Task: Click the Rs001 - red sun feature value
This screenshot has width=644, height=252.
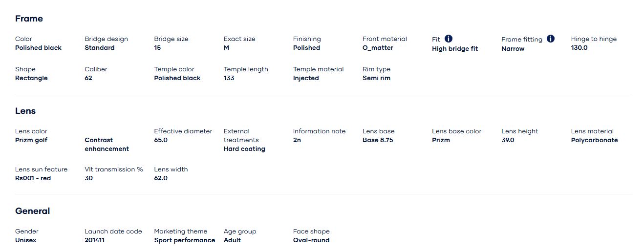Action: click(x=33, y=178)
